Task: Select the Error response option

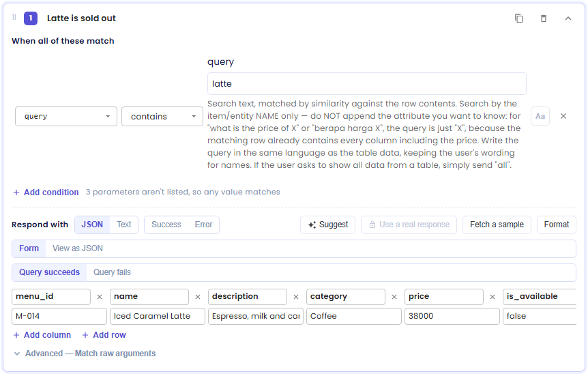Action: pyautogui.click(x=204, y=225)
